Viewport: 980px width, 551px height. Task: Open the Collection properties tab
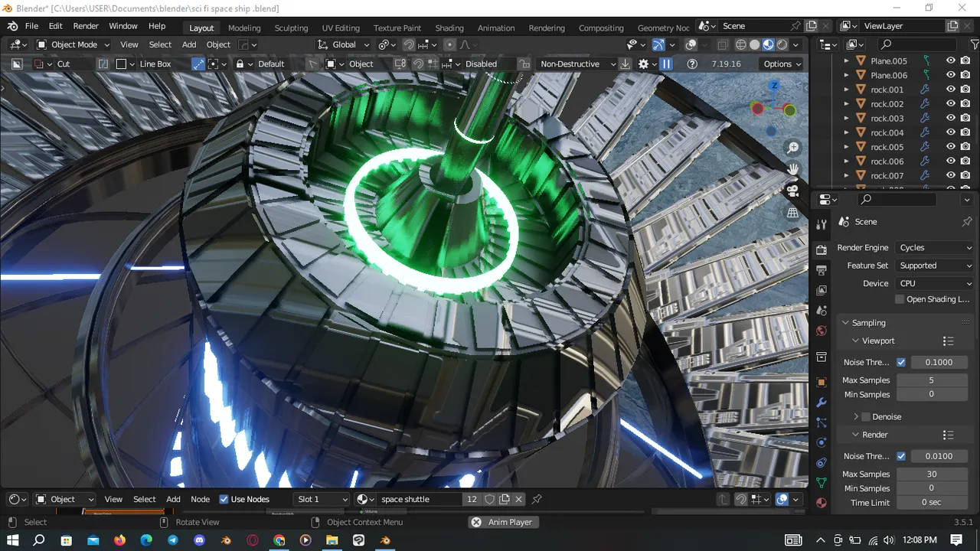coord(822,357)
